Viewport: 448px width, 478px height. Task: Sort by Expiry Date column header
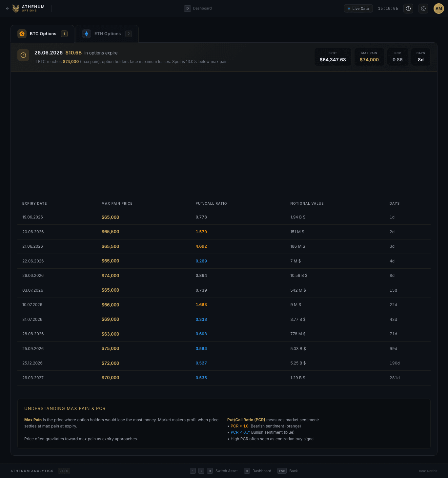pyautogui.click(x=34, y=203)
